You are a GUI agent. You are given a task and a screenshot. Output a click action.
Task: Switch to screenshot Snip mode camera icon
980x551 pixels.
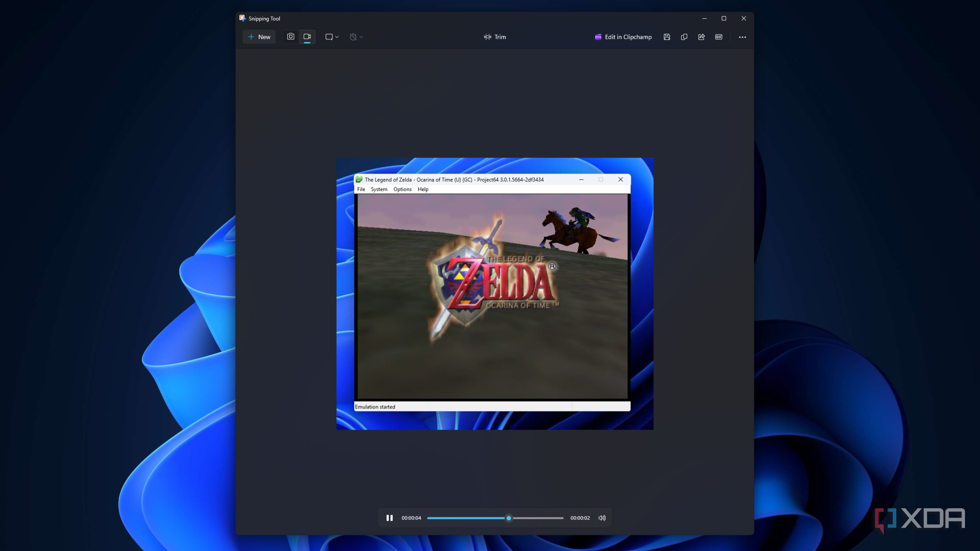click(291, 37)
